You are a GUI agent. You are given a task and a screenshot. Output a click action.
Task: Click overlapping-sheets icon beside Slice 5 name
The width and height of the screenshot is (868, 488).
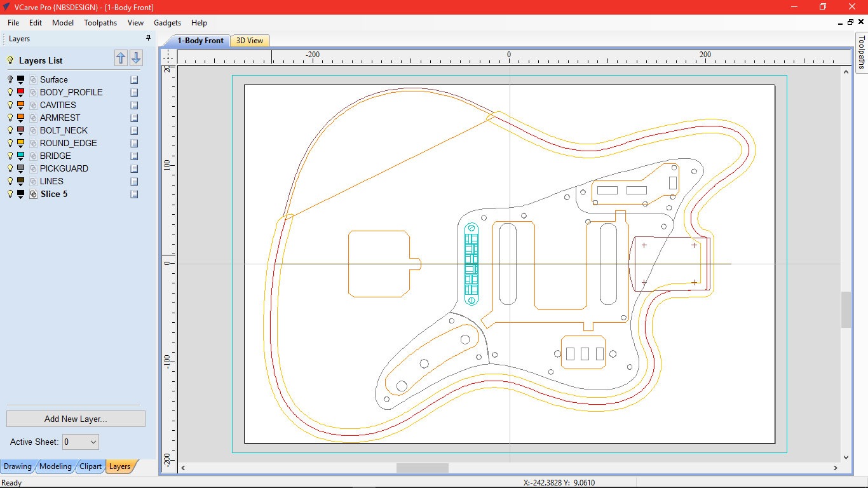coord(33,194)
